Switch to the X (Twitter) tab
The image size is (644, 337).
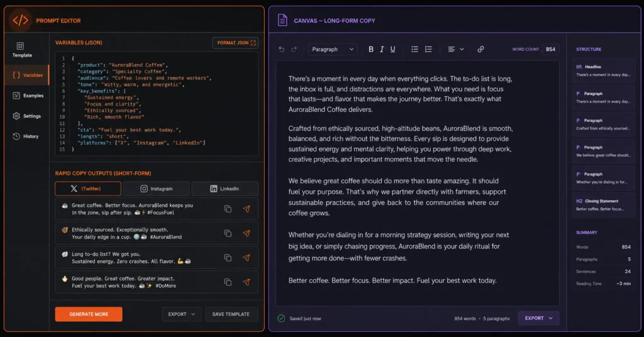click(88, 189)
